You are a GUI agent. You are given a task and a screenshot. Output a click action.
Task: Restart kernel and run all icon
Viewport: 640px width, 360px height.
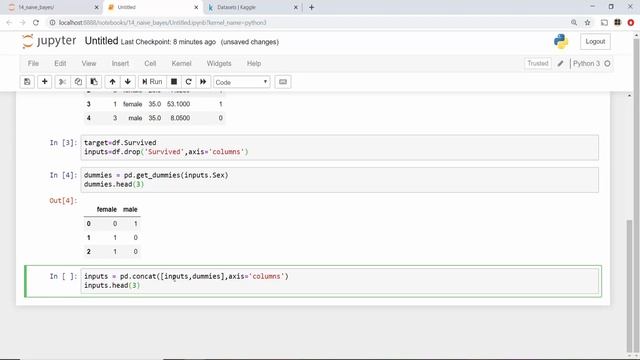click(203, 82)
